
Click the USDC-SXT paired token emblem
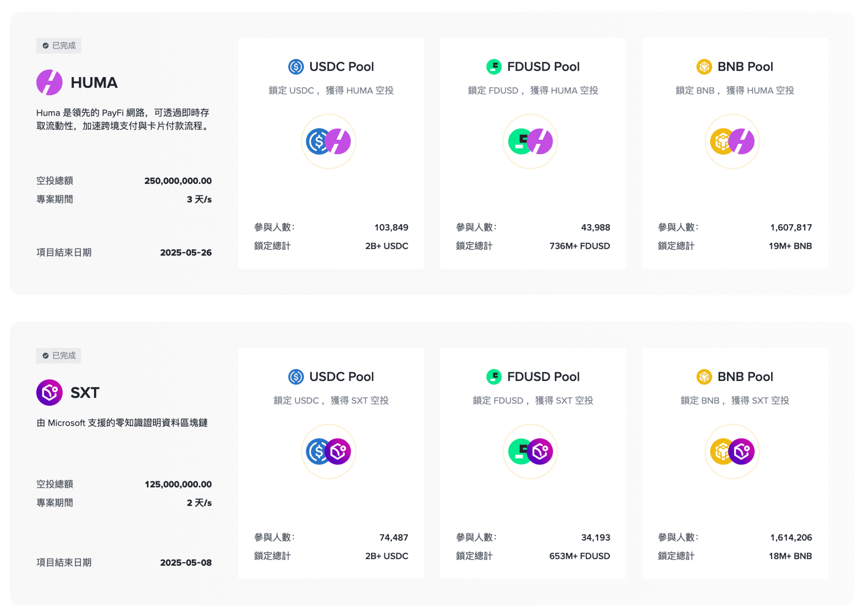tap(329, 452)
